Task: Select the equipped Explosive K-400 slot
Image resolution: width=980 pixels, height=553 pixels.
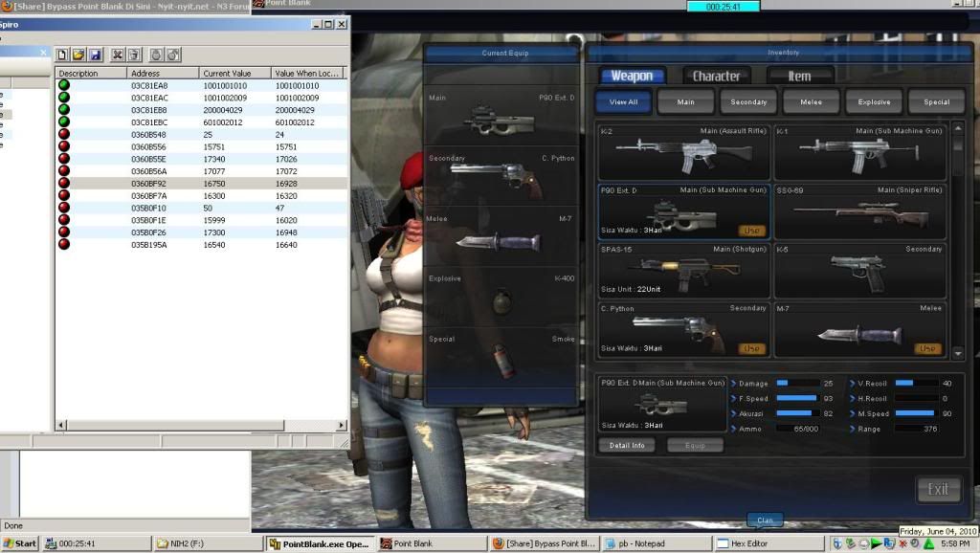Action: pos(501,298)
